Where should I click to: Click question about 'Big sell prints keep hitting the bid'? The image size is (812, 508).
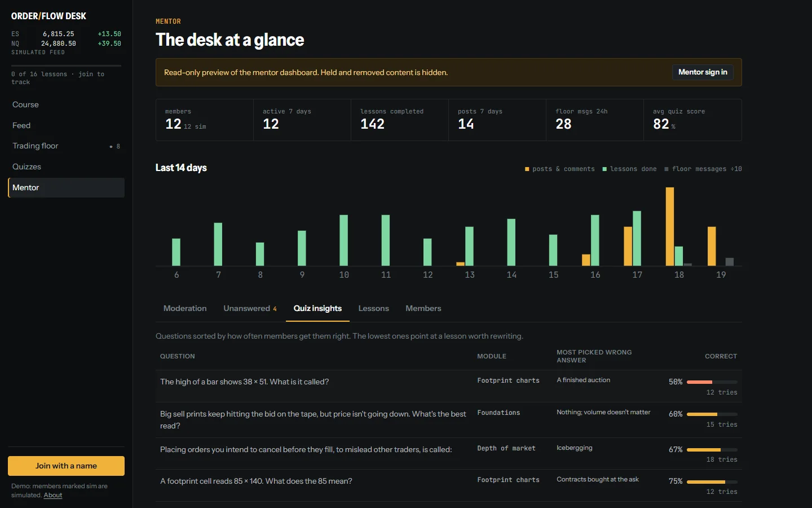314,420
